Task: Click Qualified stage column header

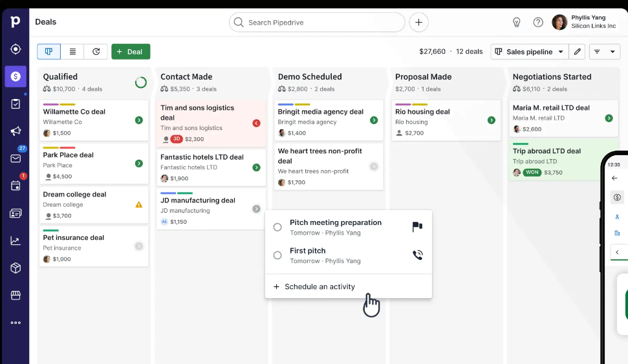Action: (60, 76)
